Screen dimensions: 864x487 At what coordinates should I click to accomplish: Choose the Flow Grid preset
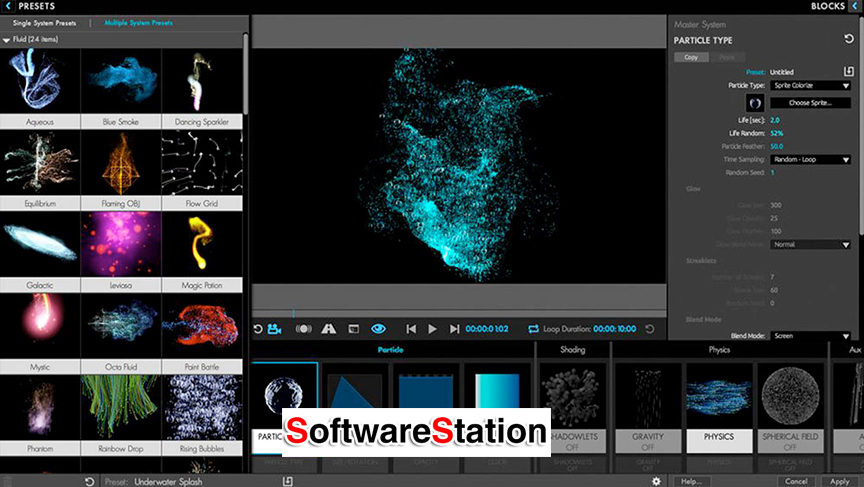[202, 170]
